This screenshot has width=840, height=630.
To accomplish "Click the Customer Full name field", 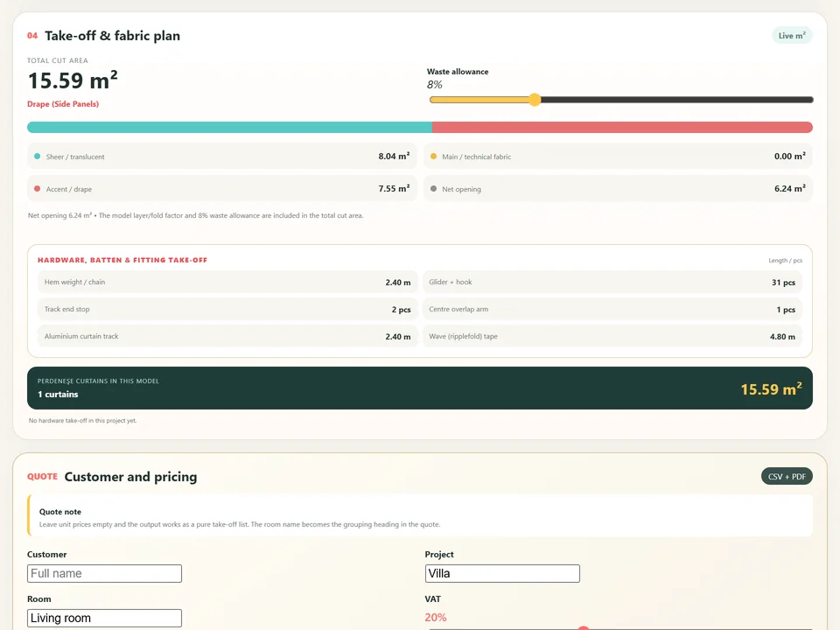I will [104, 573].
